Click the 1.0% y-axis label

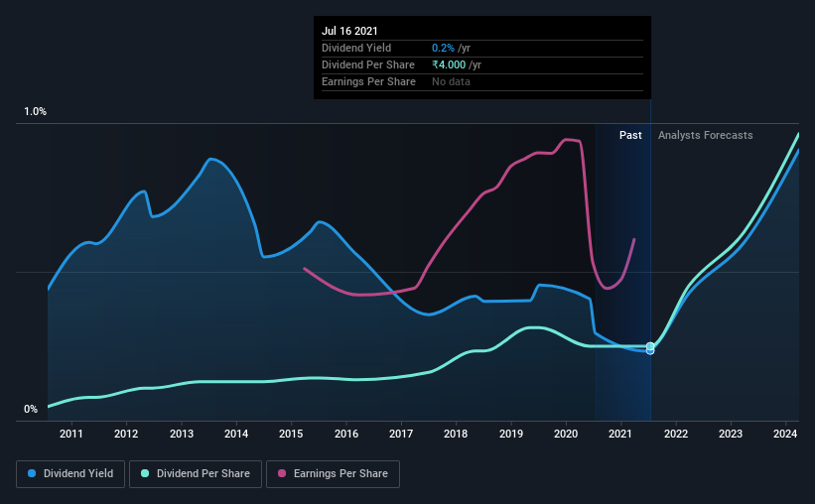[36, 112]
